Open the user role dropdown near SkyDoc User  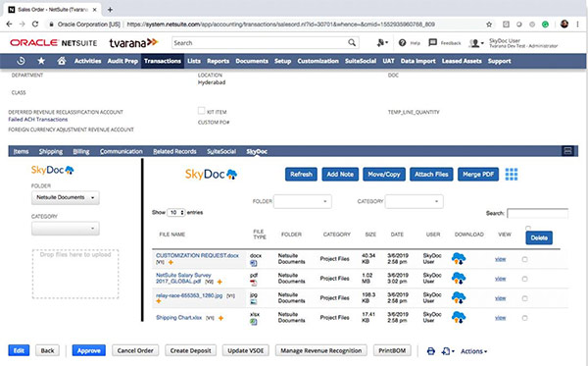[x=476, y=43]
